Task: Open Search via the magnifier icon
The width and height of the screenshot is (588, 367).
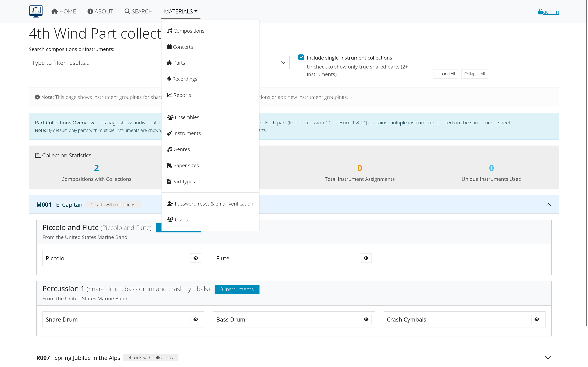Action: coord(127,11)
